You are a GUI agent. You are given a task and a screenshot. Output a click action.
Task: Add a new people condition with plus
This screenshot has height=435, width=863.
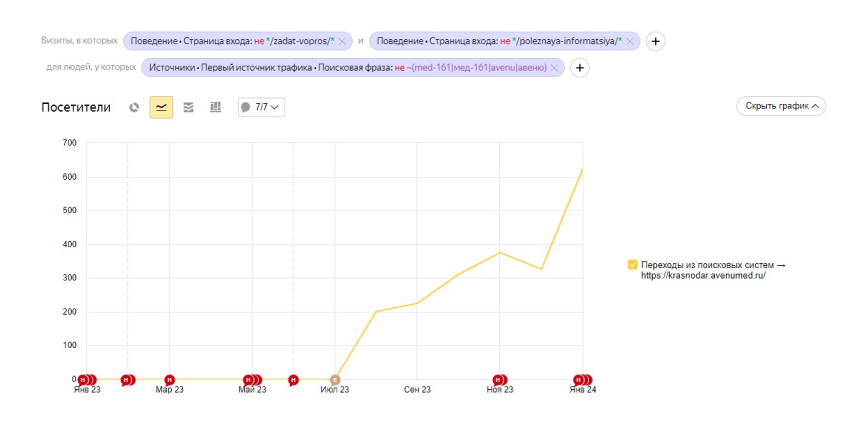579,68
